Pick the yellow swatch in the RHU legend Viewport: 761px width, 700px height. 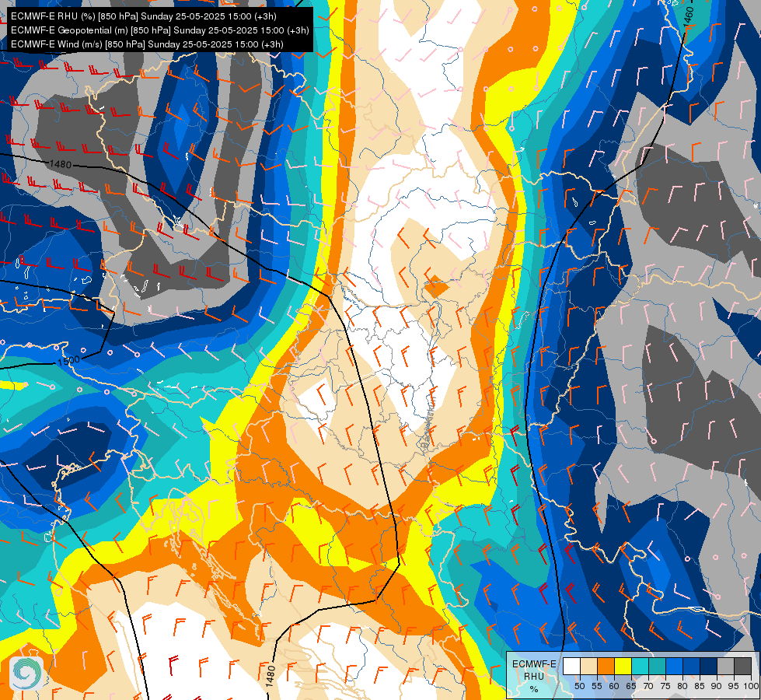[623, 666]
